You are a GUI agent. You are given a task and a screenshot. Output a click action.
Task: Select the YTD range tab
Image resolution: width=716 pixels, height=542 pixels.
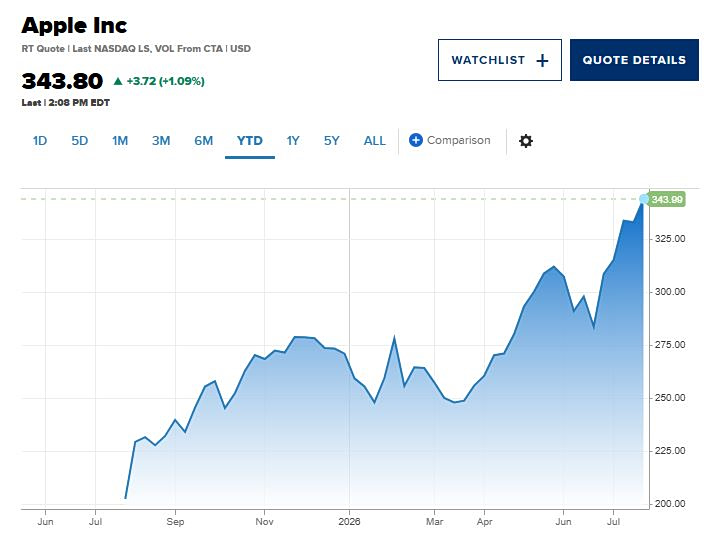(x=250, y=141)
